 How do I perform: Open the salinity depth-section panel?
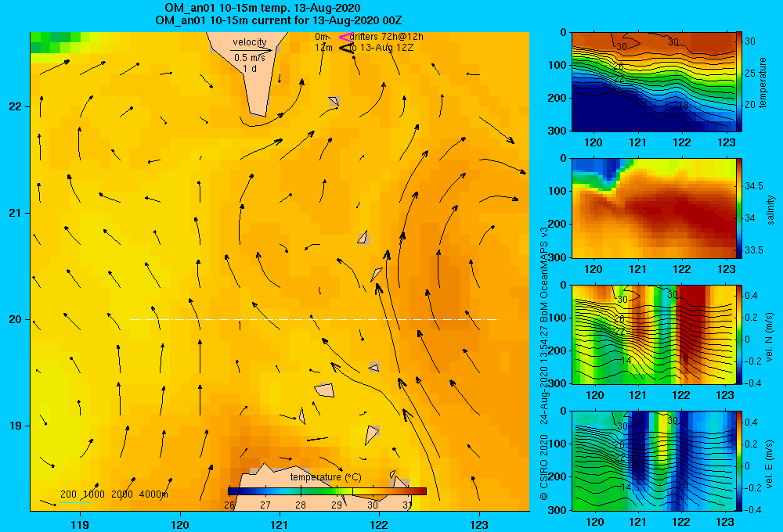coord(653,208)
